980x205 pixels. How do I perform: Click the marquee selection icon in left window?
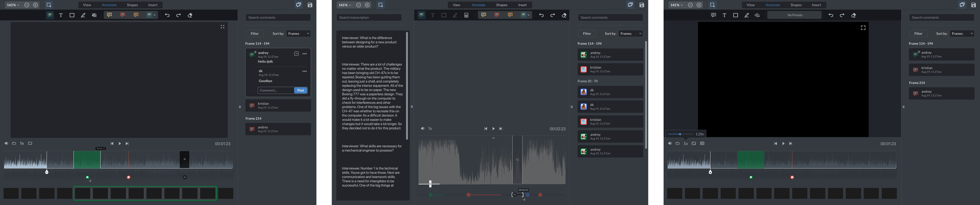[49, 5]
